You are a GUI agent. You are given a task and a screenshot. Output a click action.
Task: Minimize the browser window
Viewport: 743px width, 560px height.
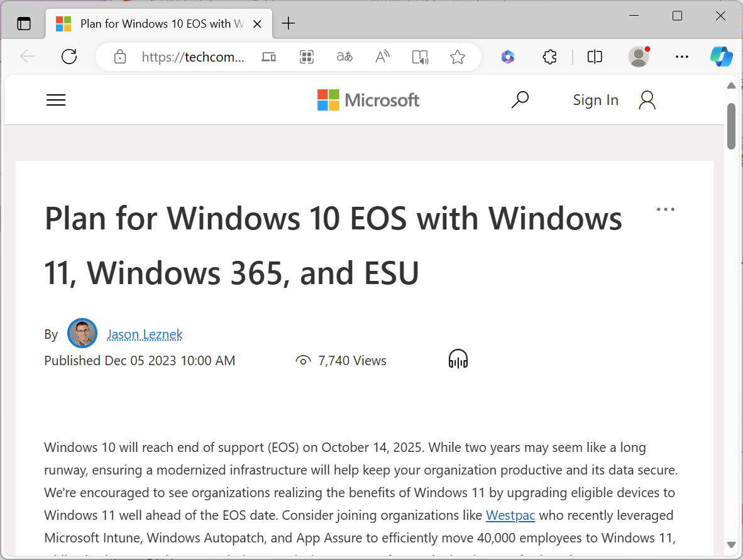(x=634, y=16)
